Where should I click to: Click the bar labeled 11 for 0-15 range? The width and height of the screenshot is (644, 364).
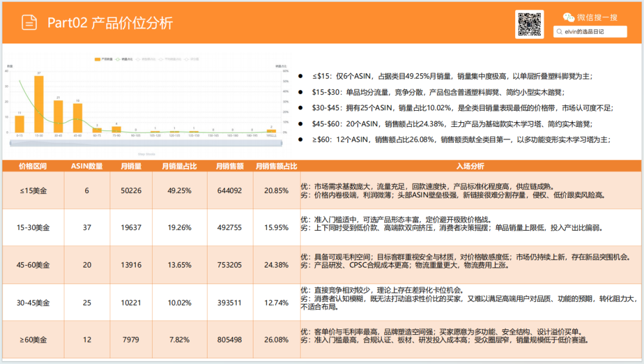click(x=19, y=124)
